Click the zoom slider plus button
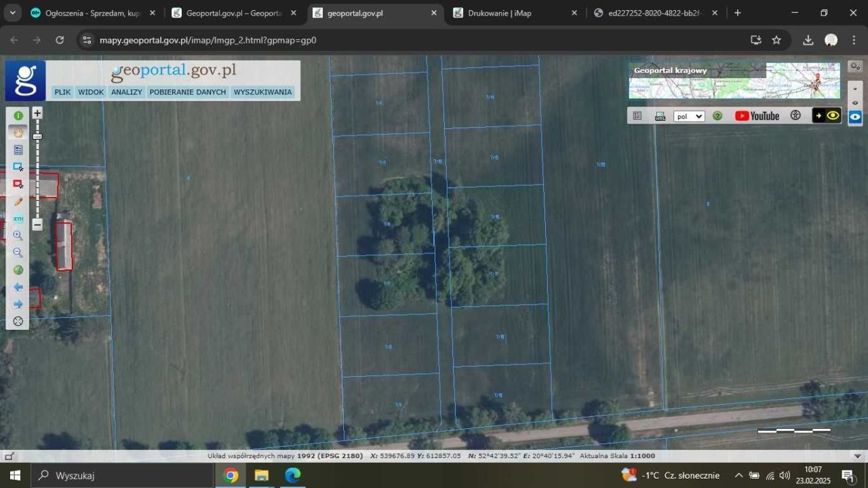The image size is (868, 488). [x=37, y=113]
